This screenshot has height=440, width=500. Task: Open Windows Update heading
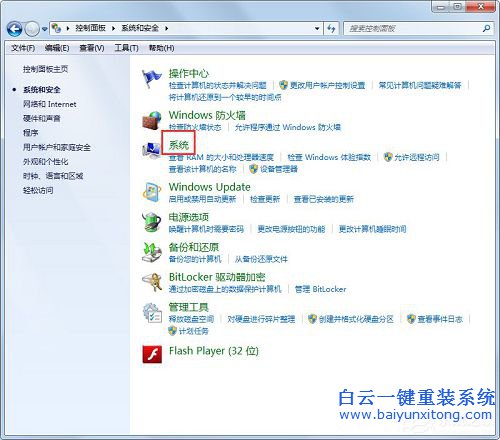coord(209,187)
